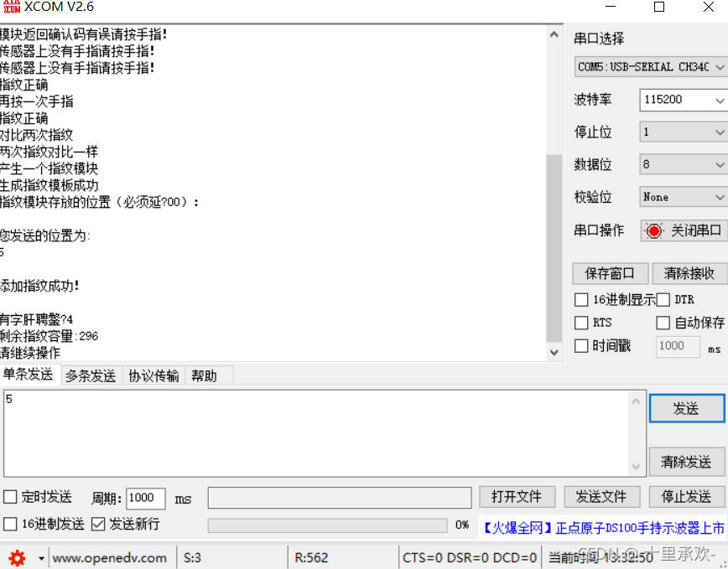The width and height of the screenshot is (728, 569).
Task: Click the send box scroll up arrow
Action: (x=636, y=401)
